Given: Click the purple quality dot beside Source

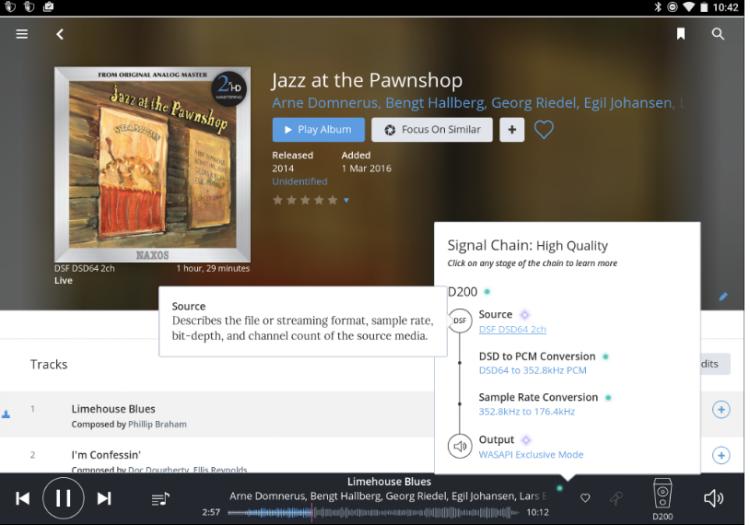Looking at the screenshot, I should click(525, 315).
